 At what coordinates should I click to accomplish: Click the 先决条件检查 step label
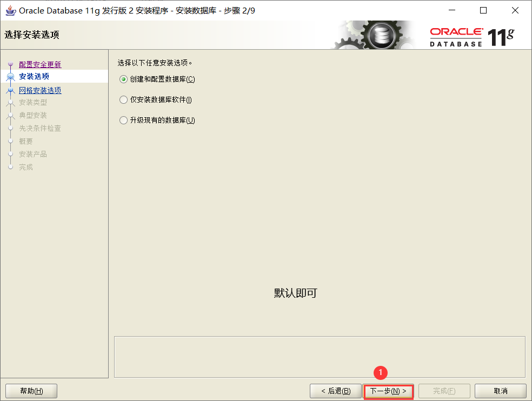[40, 128]
